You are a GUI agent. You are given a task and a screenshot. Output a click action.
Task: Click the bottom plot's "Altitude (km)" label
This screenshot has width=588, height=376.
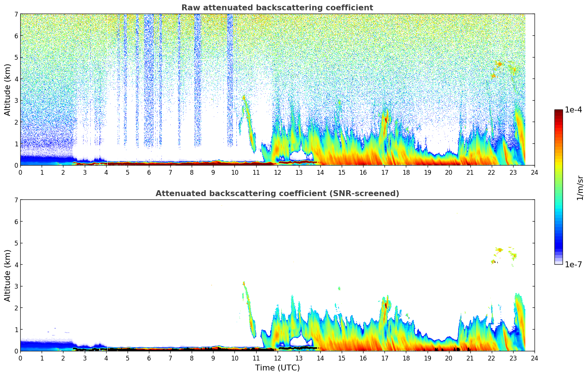coord(8,275)
